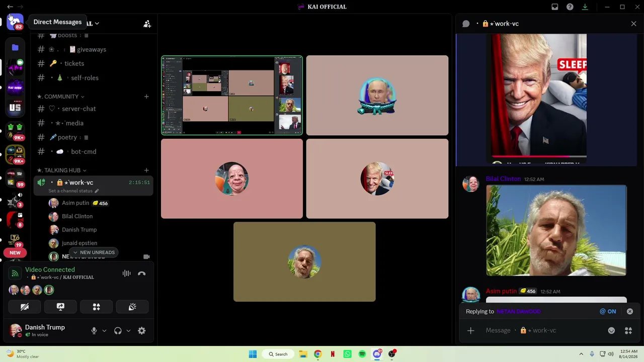644x362 pixels.
Task: Open headphone output options arrow
Action: tap(128, 331)
